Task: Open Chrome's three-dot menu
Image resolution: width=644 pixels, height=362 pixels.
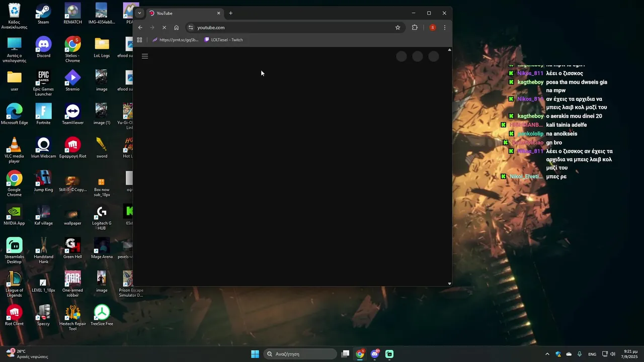Action: 445,28
